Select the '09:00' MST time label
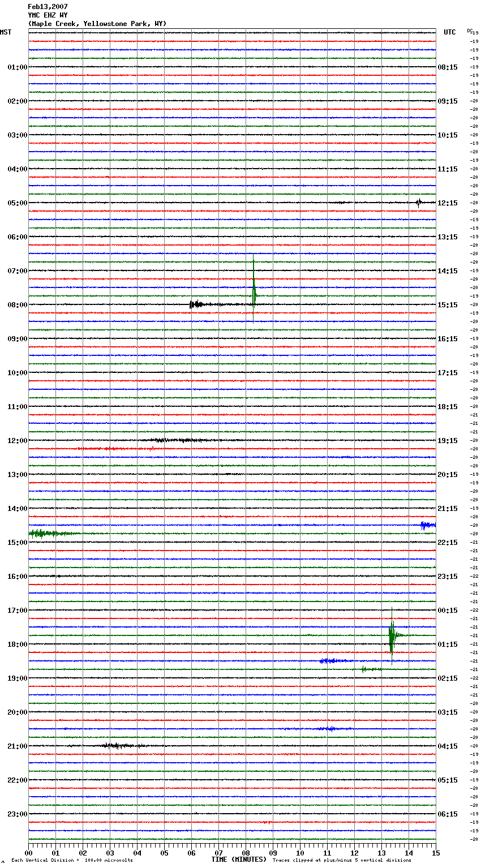The height and width of the screenshot is (868, 481). click(18, 339)
